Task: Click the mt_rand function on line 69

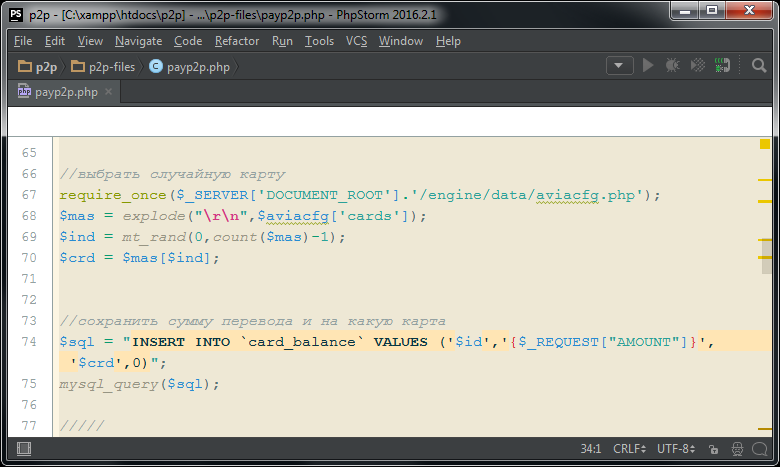Action: pos(154,237)
